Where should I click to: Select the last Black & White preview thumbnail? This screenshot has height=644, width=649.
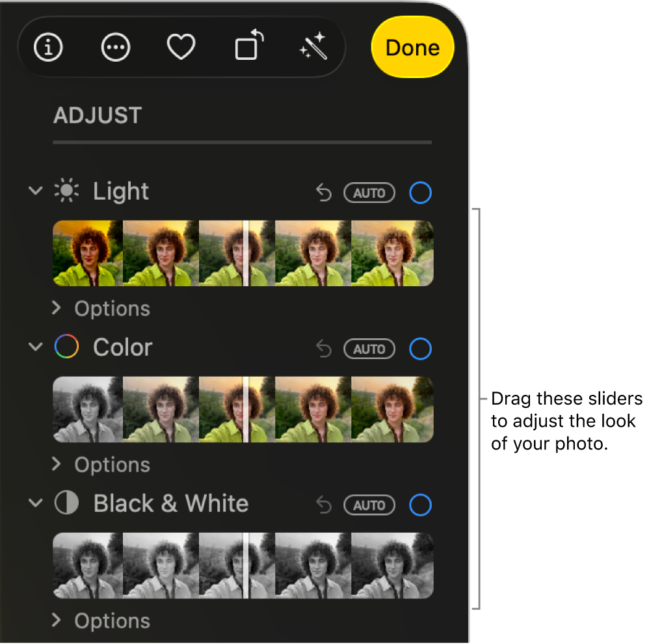pyautogui.click(x=393, y=565)
